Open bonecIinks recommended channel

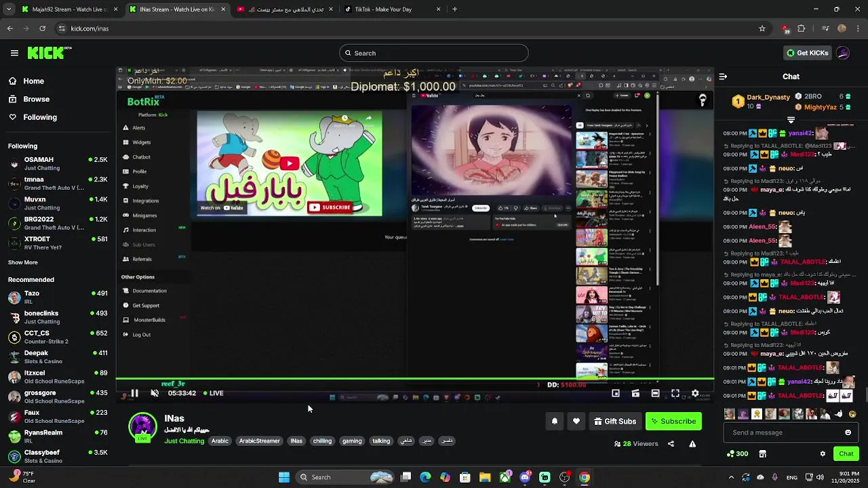[58, 317]
